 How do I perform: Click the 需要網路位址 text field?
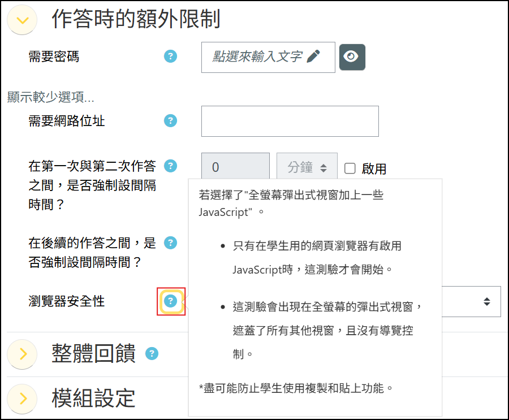[x=290, y=121]
